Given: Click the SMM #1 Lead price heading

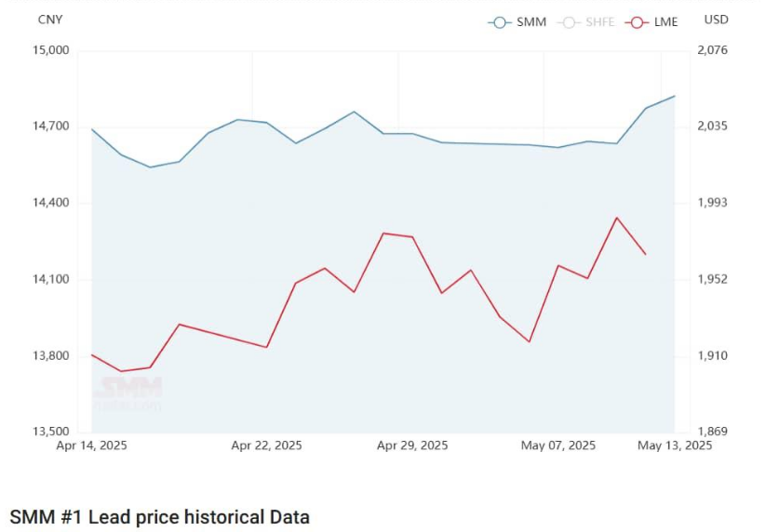Looking at the screenshot, I should click(159, 517).
